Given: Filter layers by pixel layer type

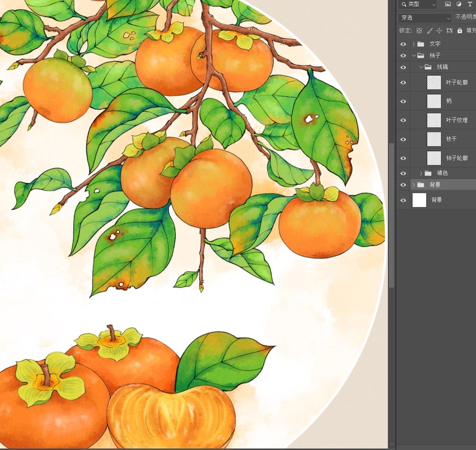Looking at the screenshot, I should (x=447, y=4).
